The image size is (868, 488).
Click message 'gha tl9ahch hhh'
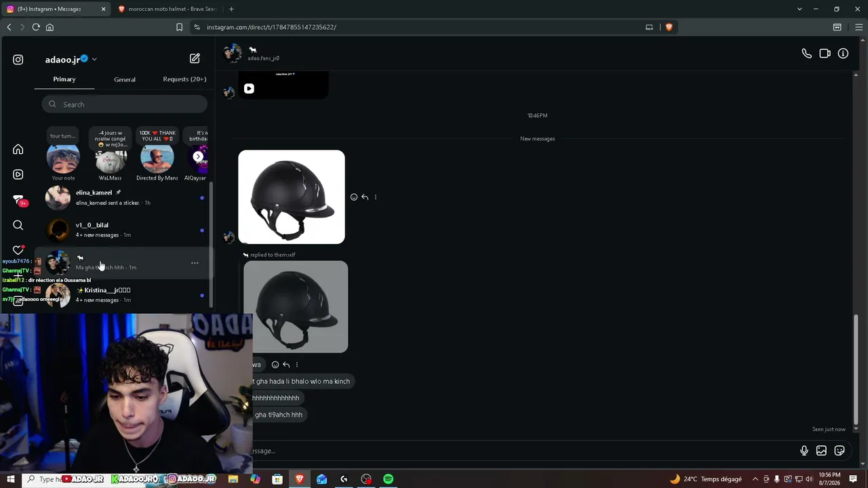click(279, 415)
